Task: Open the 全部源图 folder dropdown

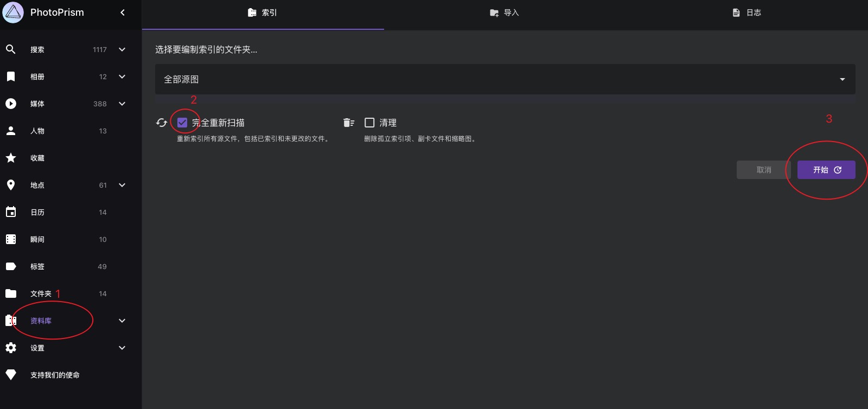Action: point(505,79)
